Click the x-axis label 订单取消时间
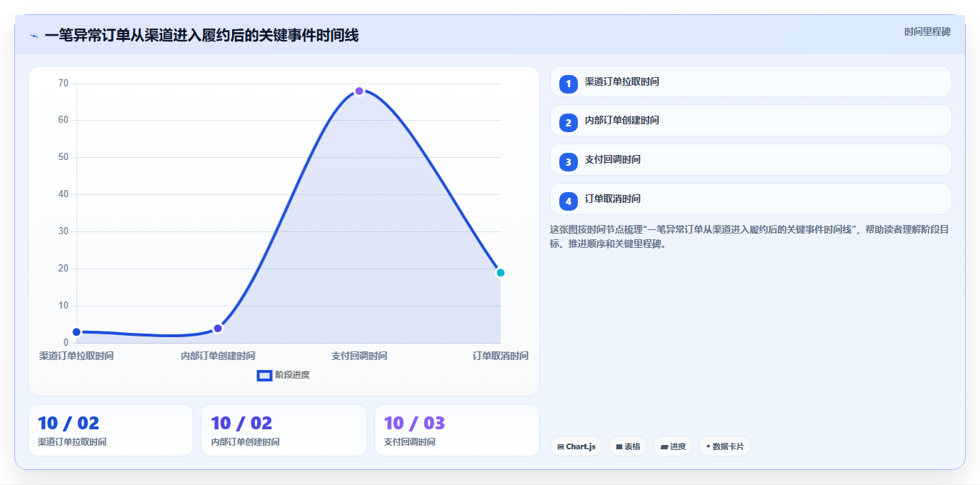980x485 pixels. 501,356
